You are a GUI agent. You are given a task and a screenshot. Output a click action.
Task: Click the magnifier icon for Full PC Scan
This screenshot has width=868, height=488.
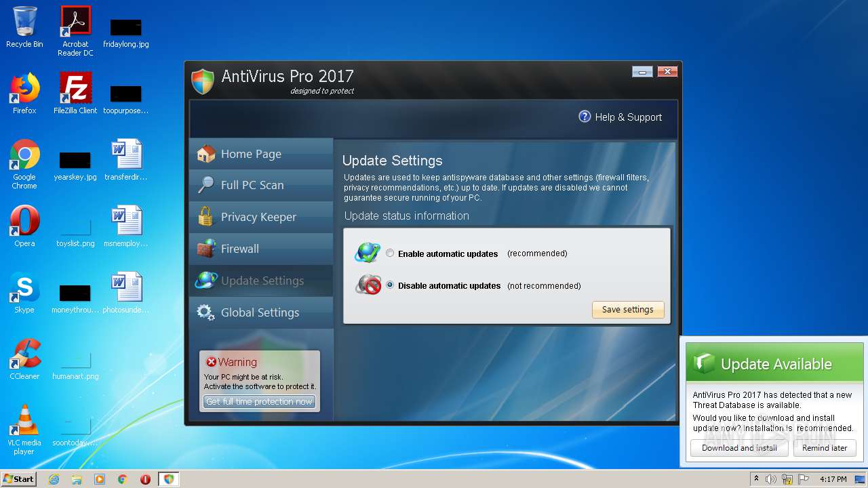click(x=205, y=185)
